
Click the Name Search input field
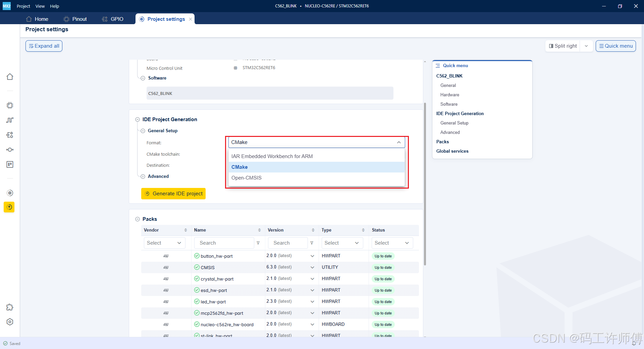point(224,243)
